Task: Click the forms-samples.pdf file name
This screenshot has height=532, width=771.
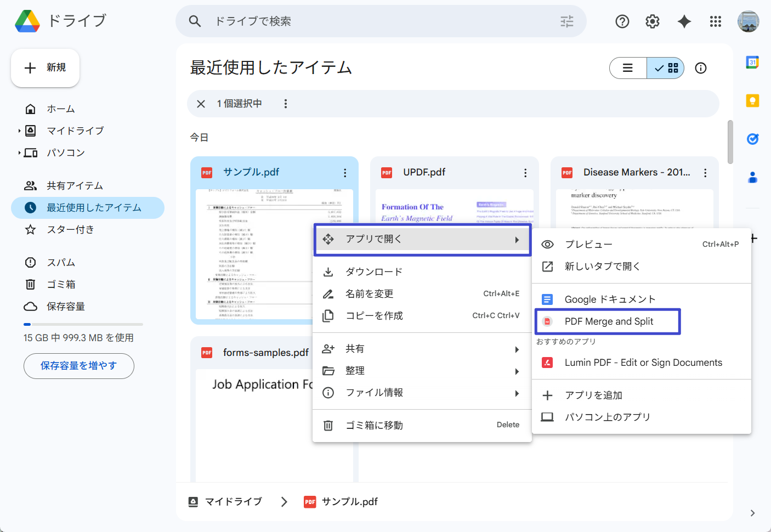Action: (266, 352)
